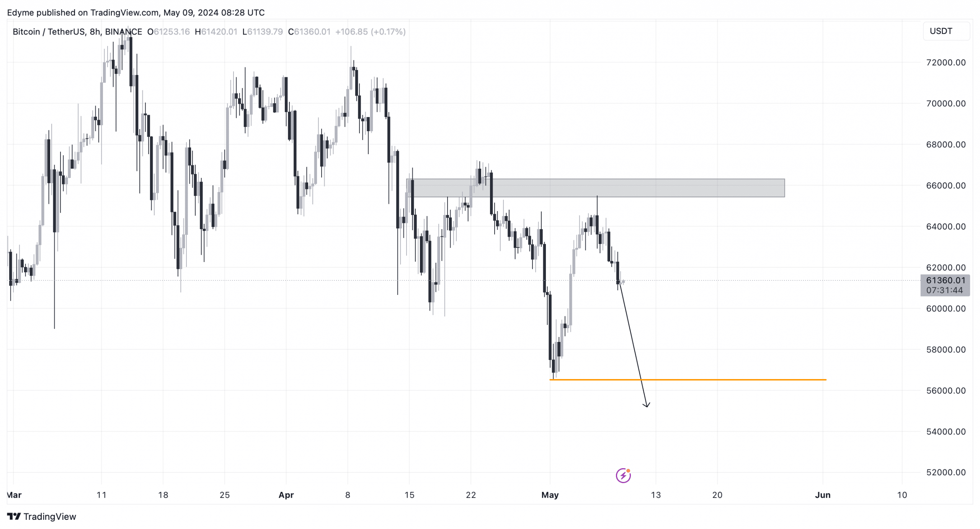Click the Apr date axis label
The width and height of the screenshot is (980, 529).
pos(286,495)
